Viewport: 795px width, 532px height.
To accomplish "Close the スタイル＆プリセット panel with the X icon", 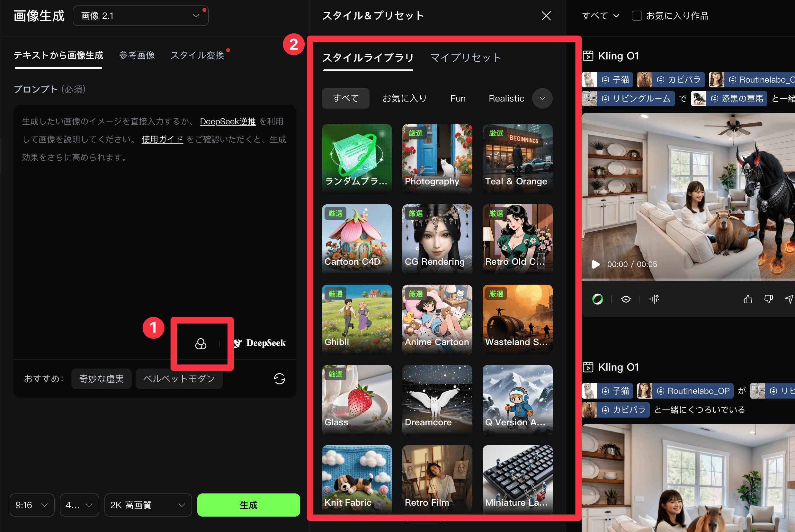I will [546, 16].
